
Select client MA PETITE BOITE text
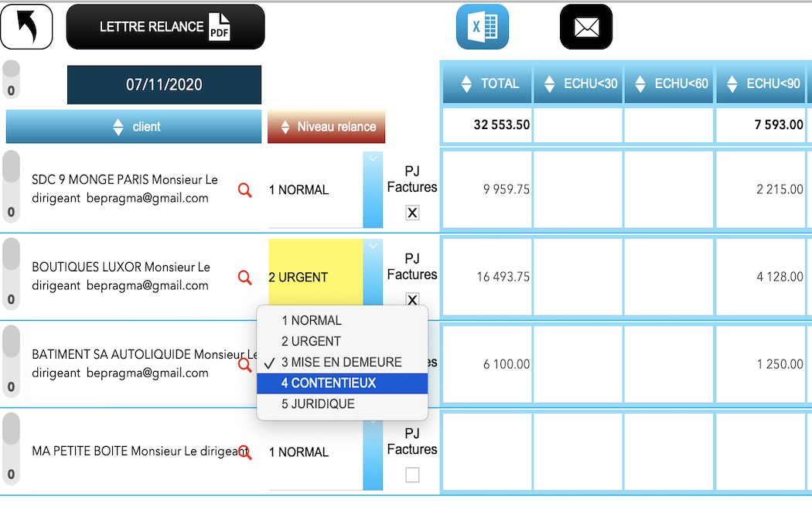(x=140, y=452)
